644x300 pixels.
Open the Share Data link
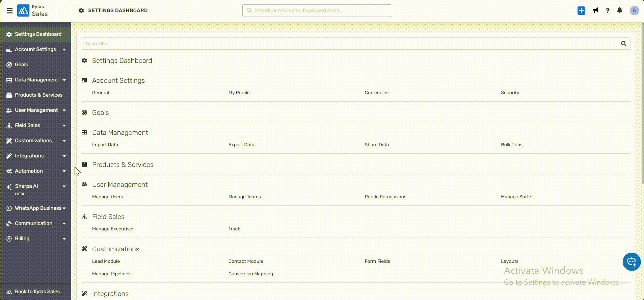point(377,145)
